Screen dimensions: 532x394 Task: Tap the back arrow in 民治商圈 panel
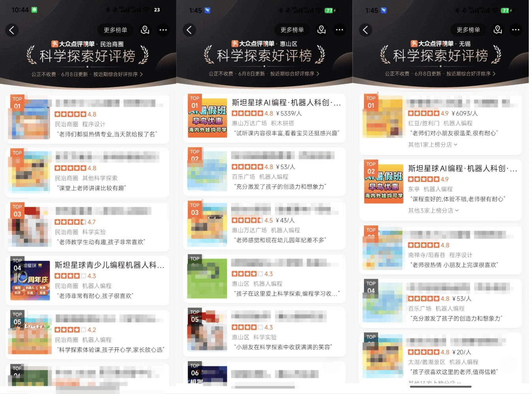12,30
